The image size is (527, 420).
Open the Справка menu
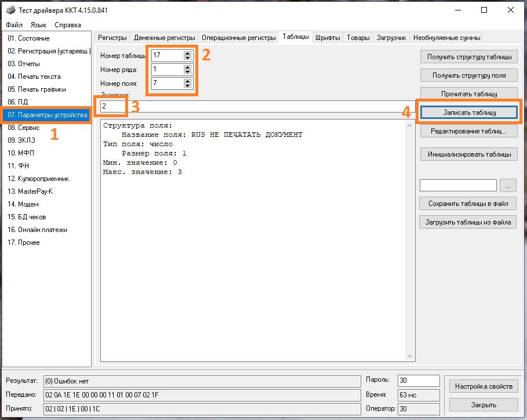click(68, 25)
